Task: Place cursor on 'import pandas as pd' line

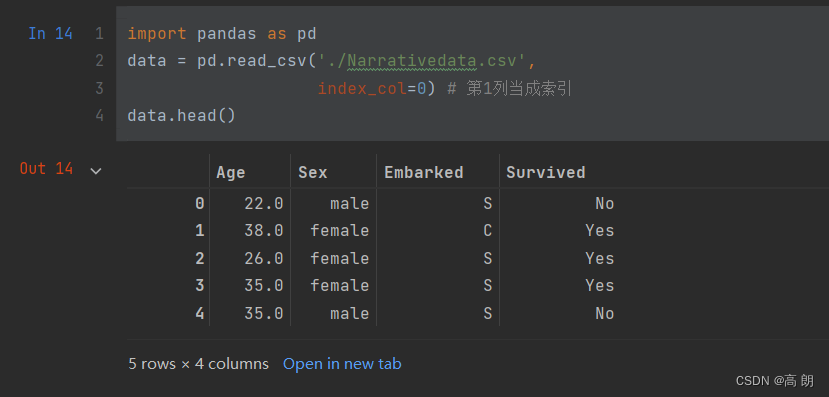Action: [222, 34]
